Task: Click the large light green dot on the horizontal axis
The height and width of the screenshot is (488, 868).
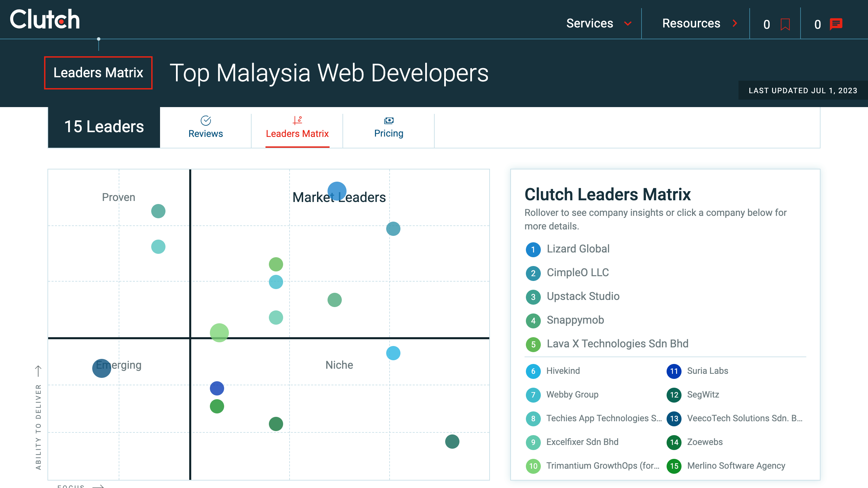Action: (x=219, y=333)
